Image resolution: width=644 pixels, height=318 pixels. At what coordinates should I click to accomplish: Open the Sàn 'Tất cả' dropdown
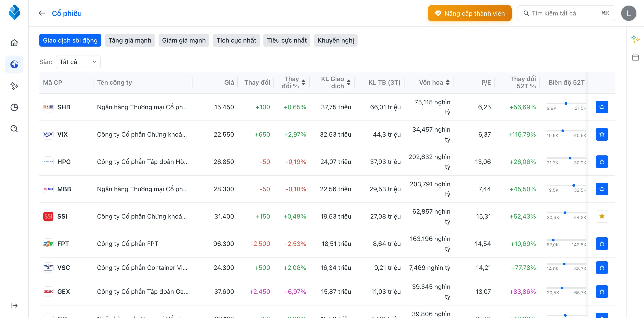click(78, 62)
